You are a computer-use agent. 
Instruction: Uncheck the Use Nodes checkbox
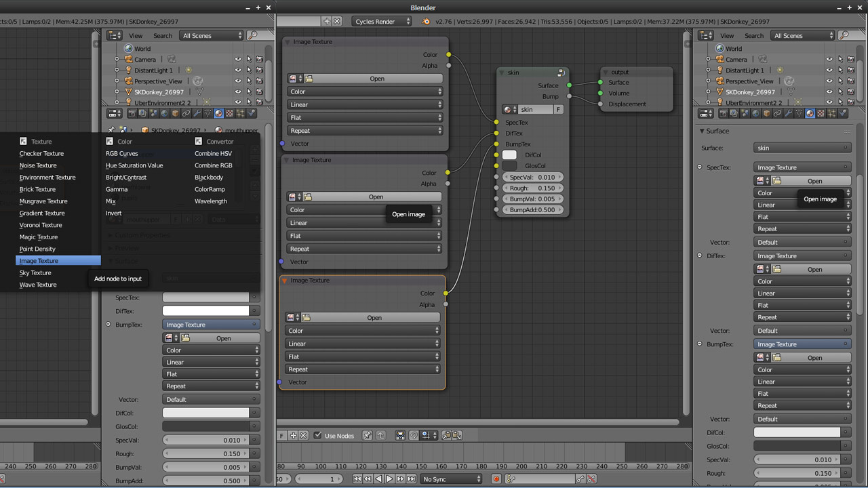pos(317,436)
